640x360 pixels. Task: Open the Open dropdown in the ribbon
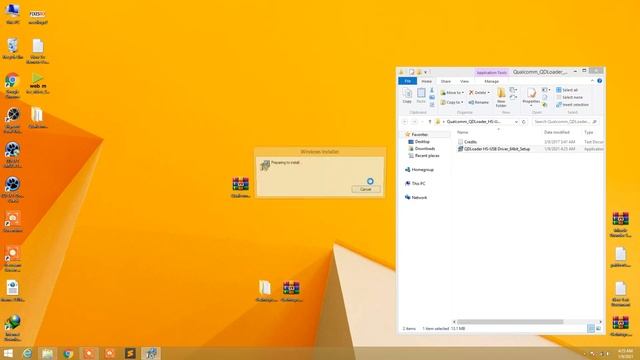click(x=546, y=90)
